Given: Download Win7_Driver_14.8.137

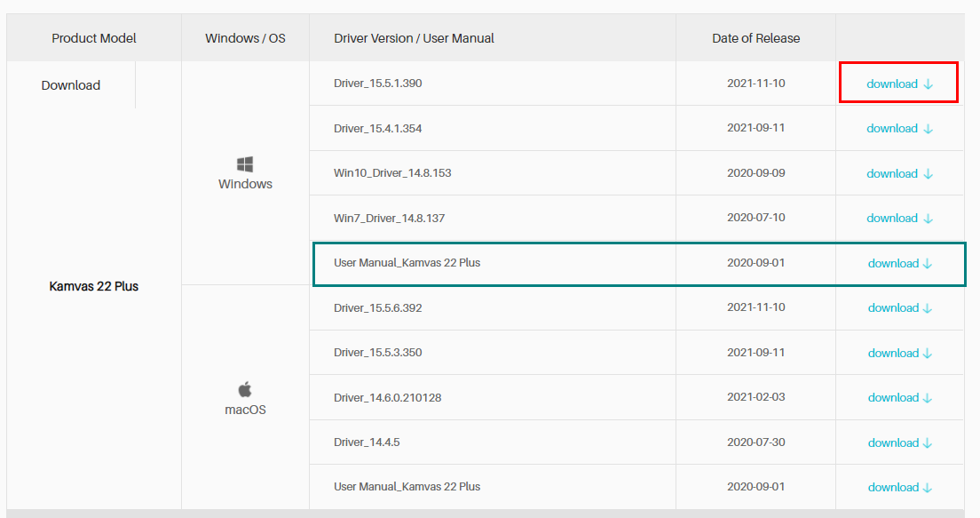Looking at the screenshot, I should 899,218.
